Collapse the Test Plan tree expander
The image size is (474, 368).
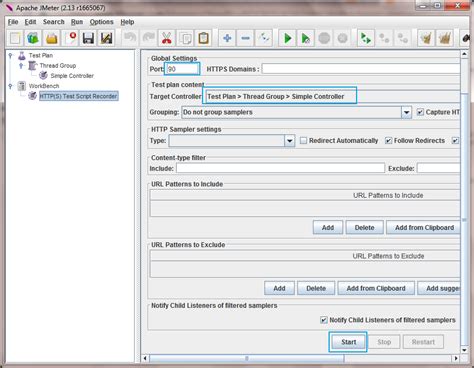[10, 55]
